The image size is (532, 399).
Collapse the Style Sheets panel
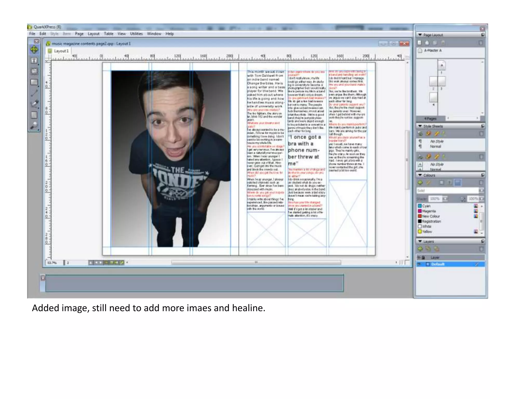click(420, 126)
